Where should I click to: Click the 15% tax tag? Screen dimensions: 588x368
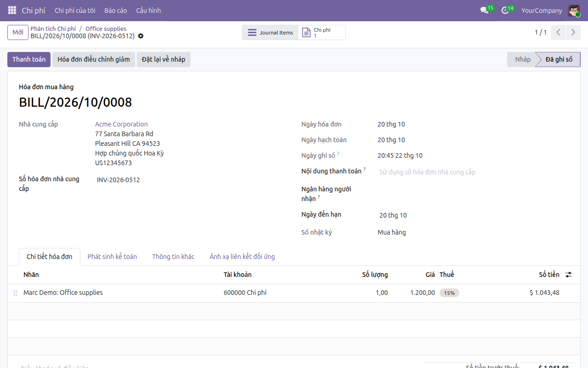(449, 293)
